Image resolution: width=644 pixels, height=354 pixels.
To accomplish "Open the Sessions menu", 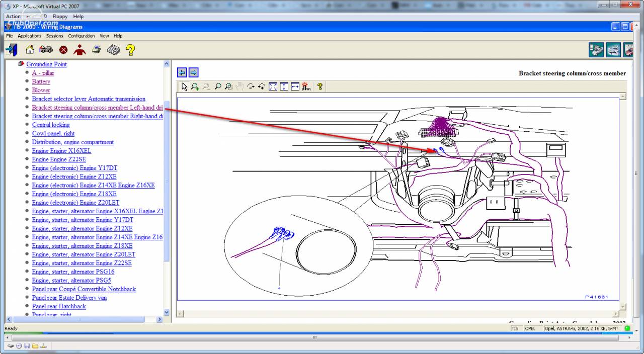I will 55,36.
